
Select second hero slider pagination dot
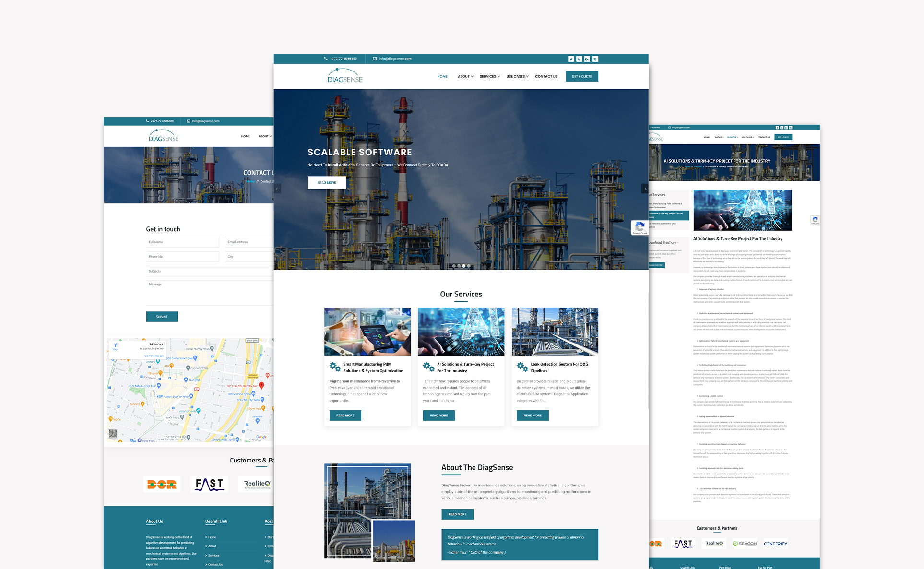(x=459, y=266)
